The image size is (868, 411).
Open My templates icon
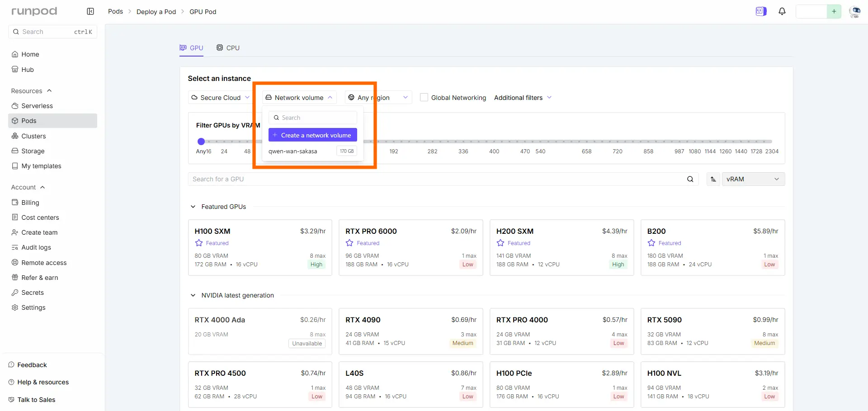tap(15, 166)
